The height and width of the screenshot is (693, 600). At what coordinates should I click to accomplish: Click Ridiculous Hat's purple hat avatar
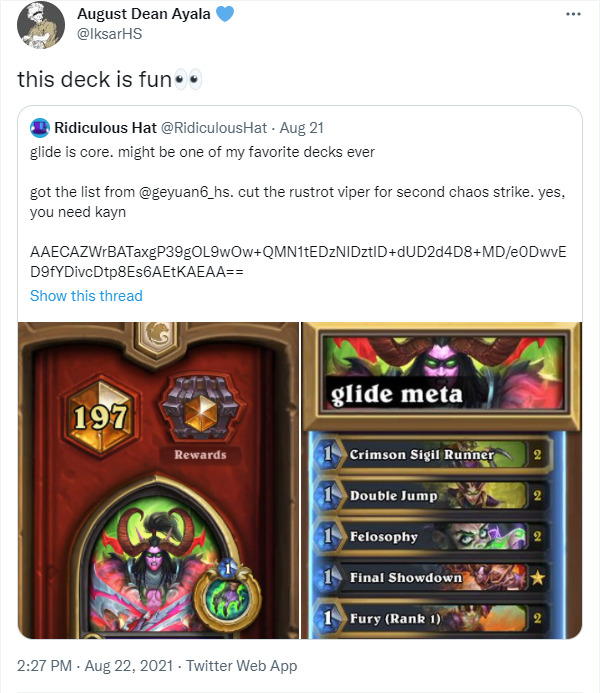[x=39, y=128]
